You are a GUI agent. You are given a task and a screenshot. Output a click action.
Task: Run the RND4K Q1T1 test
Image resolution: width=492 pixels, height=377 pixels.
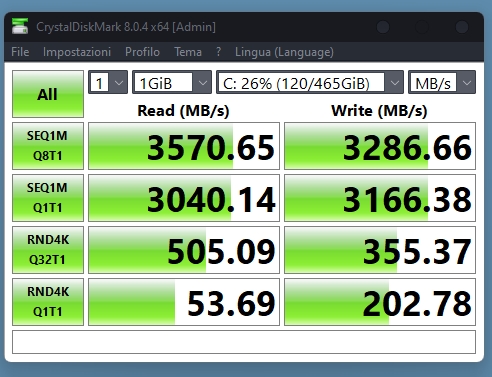coord(48,302)
